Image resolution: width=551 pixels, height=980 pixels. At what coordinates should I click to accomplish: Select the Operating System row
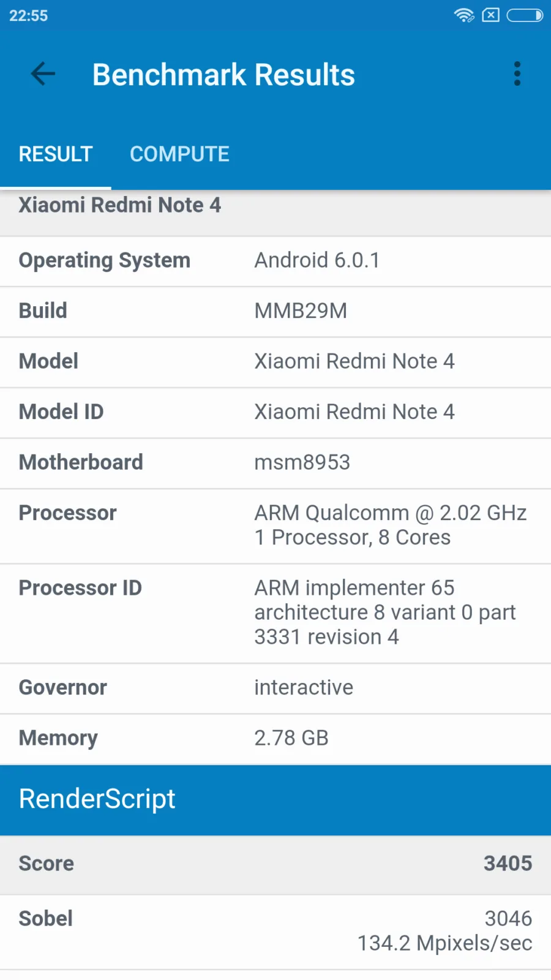pos(275,262)
